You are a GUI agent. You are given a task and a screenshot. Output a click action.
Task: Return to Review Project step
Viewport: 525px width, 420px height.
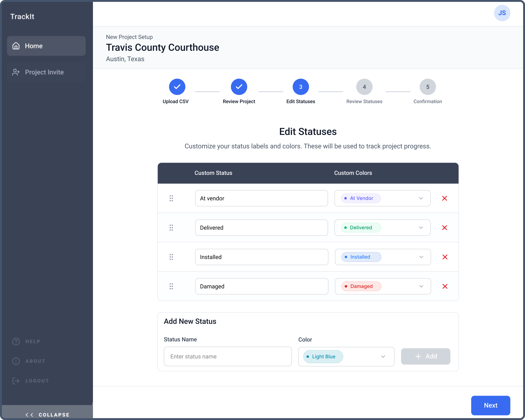[239, 87]
